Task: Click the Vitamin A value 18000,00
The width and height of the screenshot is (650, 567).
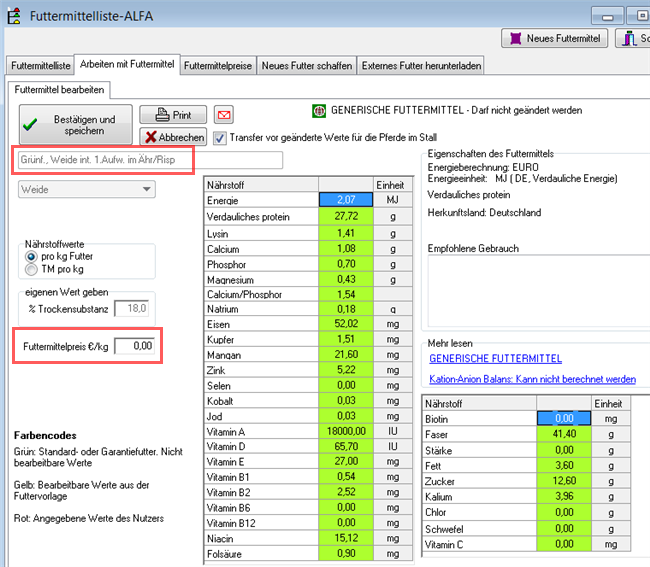Action: [x=346, y=431]
